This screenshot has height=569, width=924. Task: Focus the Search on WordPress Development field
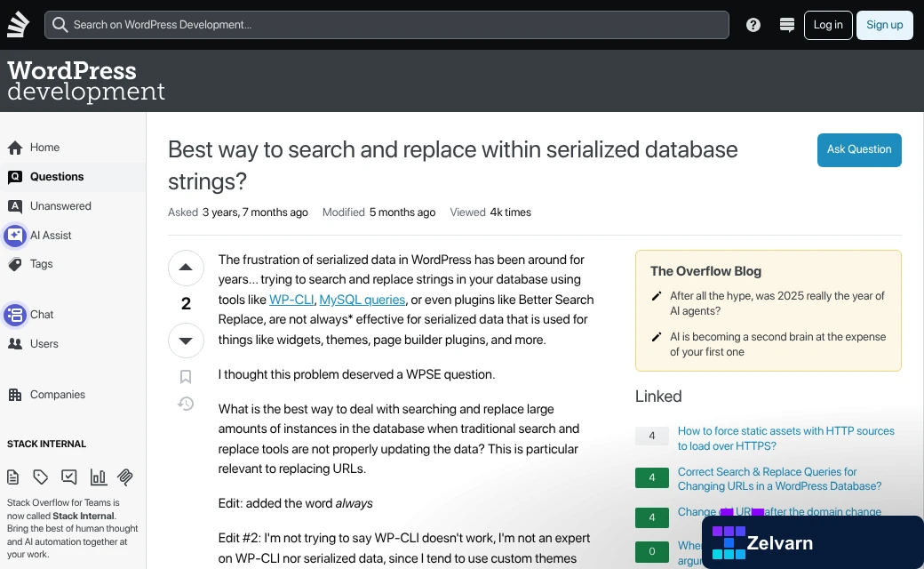[386, 25]
